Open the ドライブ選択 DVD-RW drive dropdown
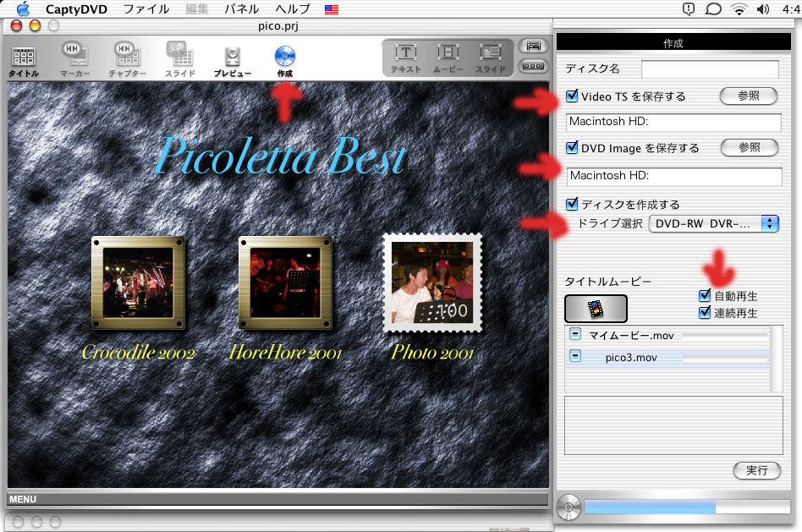The height and width of the screenshot is (532, 802). [713, 223]
